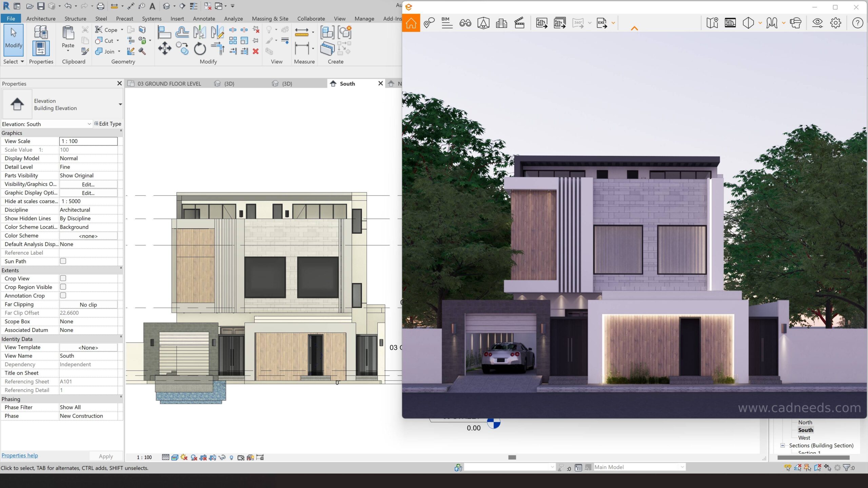Image resolution: width=868 pixels, height=488 pixels.
Task: Click Enscape help question mark icon
Action: tap(857, 23)
